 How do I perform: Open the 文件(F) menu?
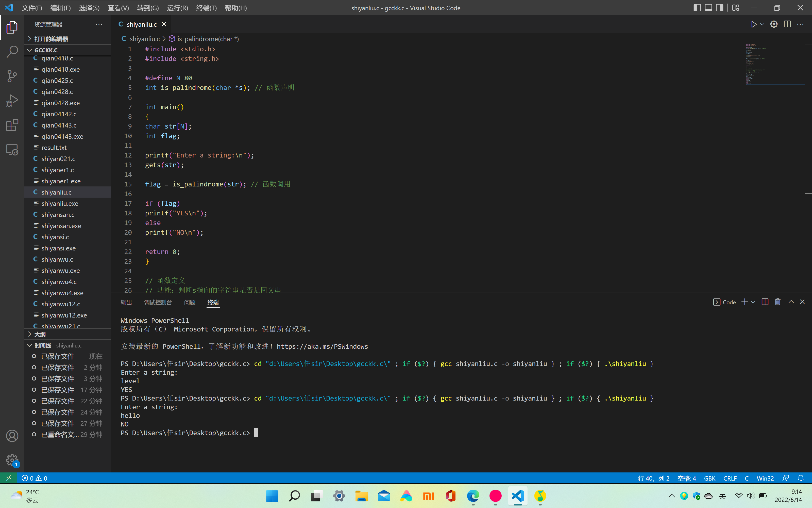point(32,8)
